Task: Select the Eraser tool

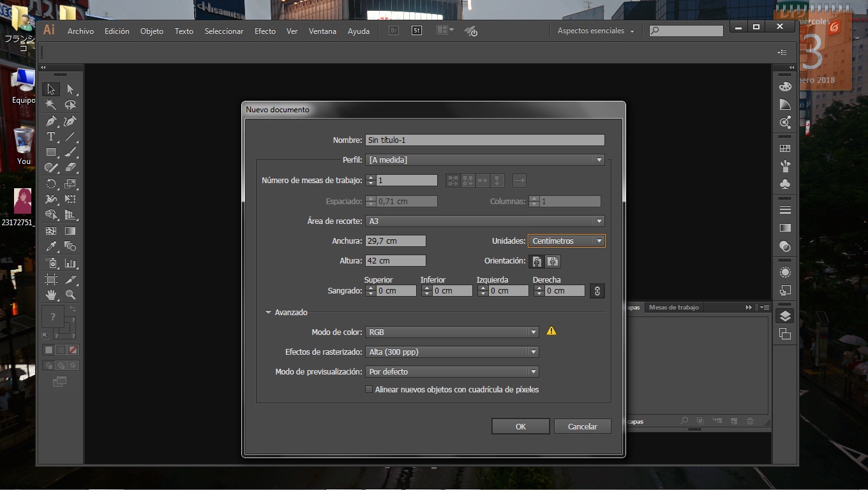Action: point(70,168)
